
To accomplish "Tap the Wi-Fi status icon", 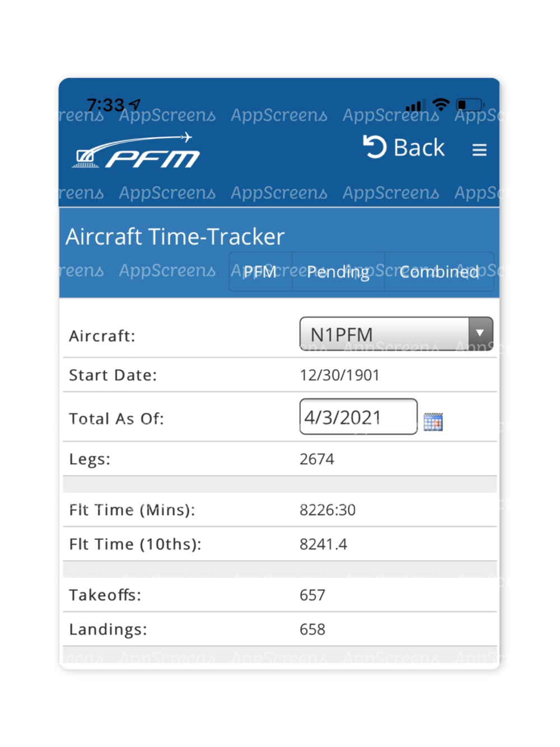I will pos(441,104).
